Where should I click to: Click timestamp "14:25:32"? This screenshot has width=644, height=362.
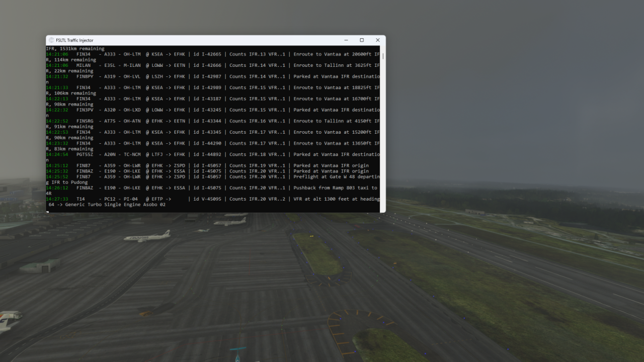coord(57,171)
